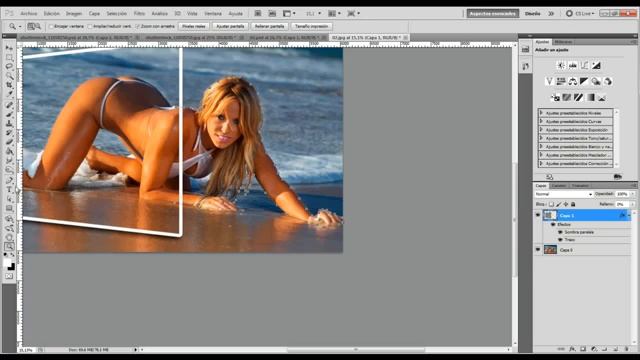Open the Archivo menu
The width and height of the screenshot is (640, 360).
pos(29,13)
